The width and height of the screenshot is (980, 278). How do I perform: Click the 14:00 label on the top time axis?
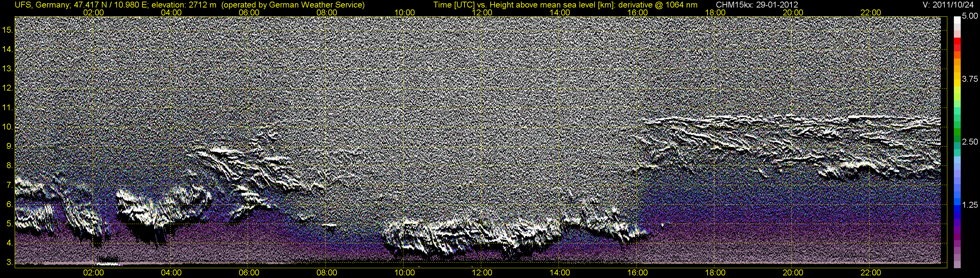point(560,12)
